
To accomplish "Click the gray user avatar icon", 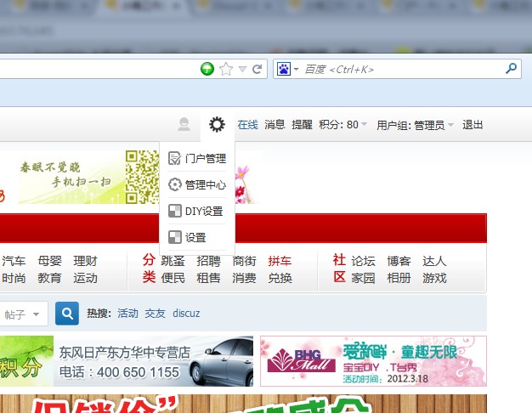I will pyautogui.click(x=184, y=124).
